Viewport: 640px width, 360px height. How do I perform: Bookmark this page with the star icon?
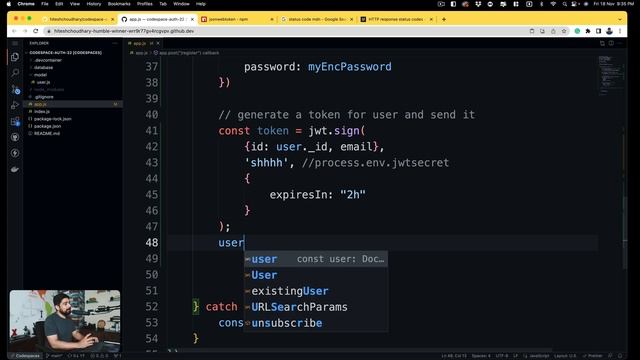click(x=564, y=31)
